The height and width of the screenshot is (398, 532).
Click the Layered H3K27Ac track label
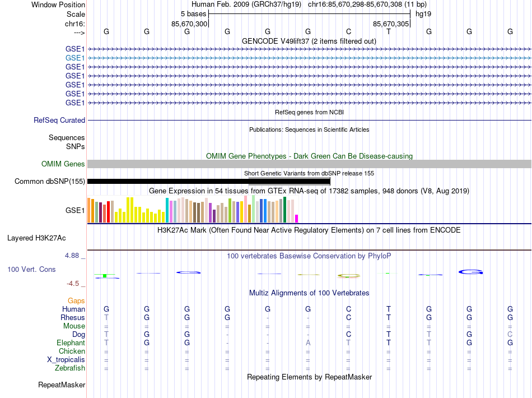click(36, 238)
